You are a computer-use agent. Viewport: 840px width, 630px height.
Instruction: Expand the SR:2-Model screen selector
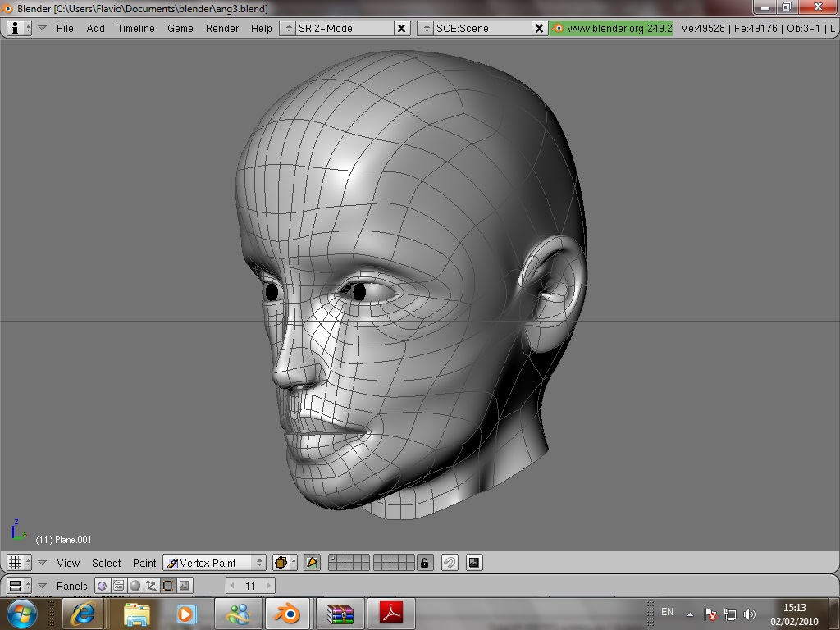287,28
